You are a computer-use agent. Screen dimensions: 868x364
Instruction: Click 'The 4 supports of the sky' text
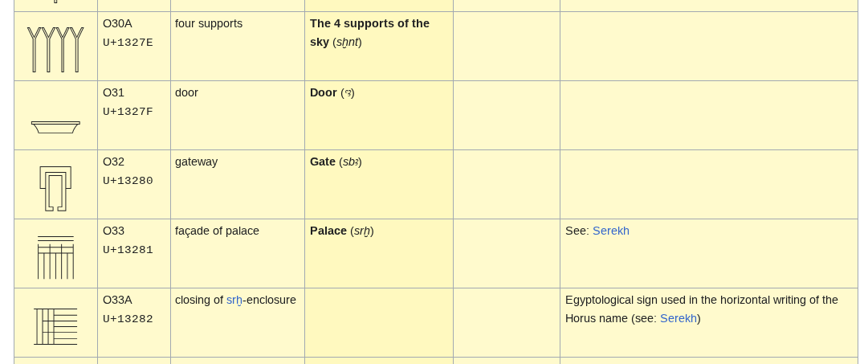coord(369,23)
